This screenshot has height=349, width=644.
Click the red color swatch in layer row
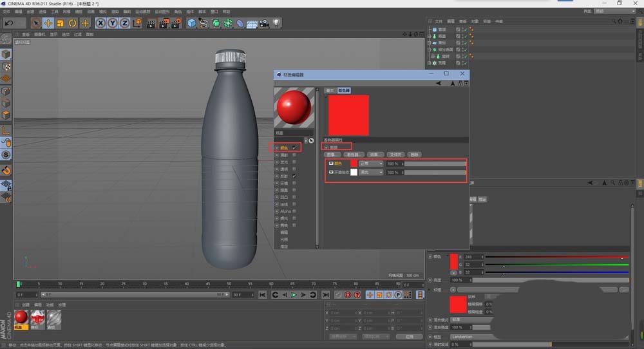coord(354,164)
